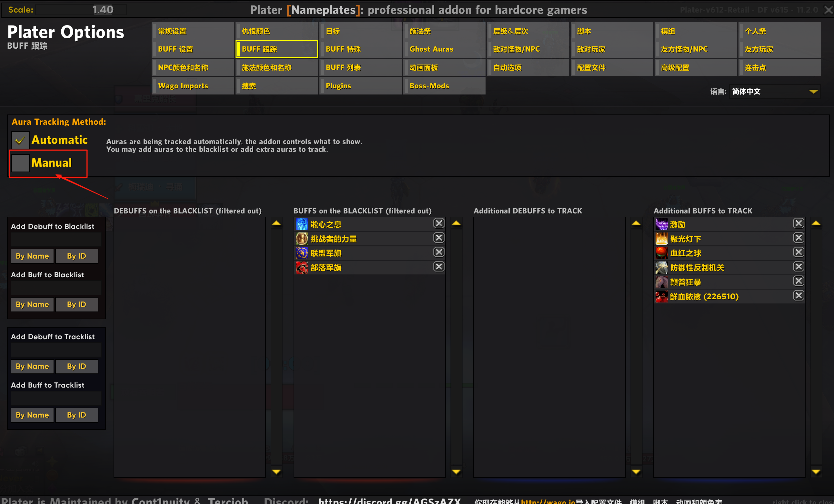The image size is (834, 504).
Task: Click the 鲜血脓液 spell icon
Action: point(661,297)
